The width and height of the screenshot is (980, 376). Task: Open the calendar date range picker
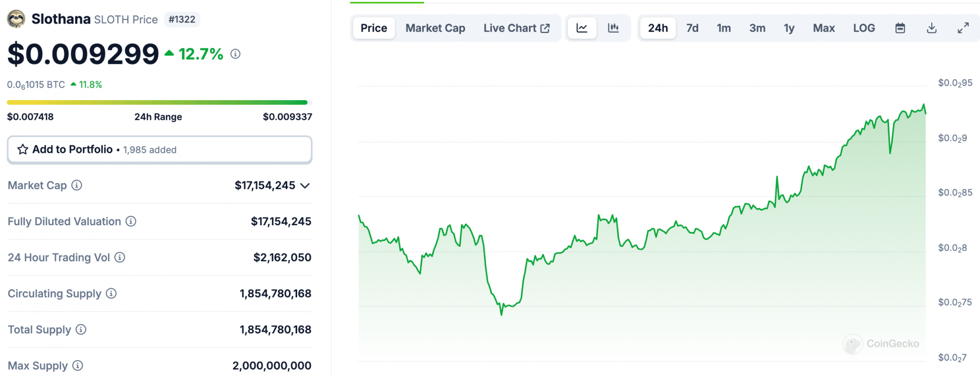click(x=900, y=28)
